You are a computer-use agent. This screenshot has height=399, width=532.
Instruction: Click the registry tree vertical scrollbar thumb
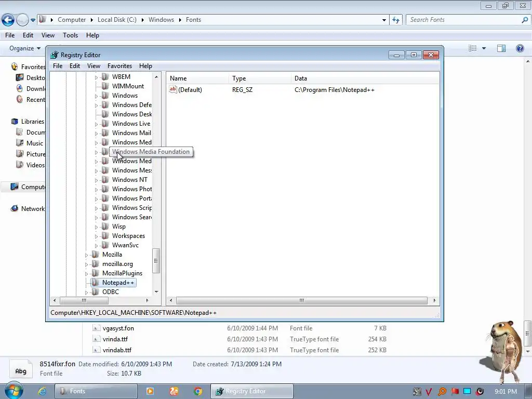tap(156, 261)
